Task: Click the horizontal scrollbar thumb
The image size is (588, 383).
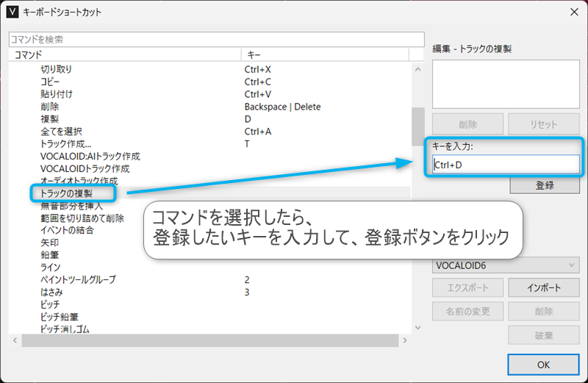Action: (210, 340)
